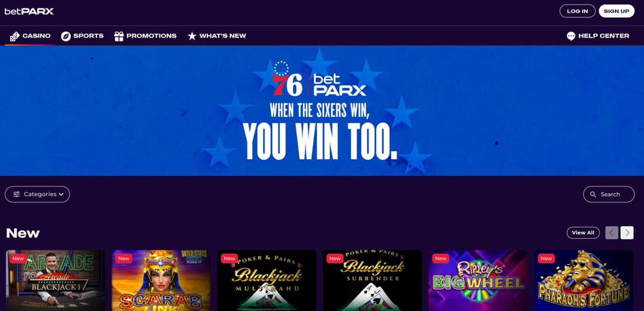Go to previous New games with left arrow
This screenshot has width=644, height=311.
[612, 232]
